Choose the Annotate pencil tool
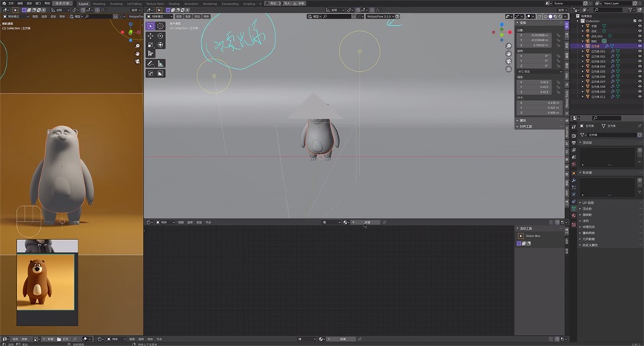Viewport: 644px width, 346px height. pos(151,63)
